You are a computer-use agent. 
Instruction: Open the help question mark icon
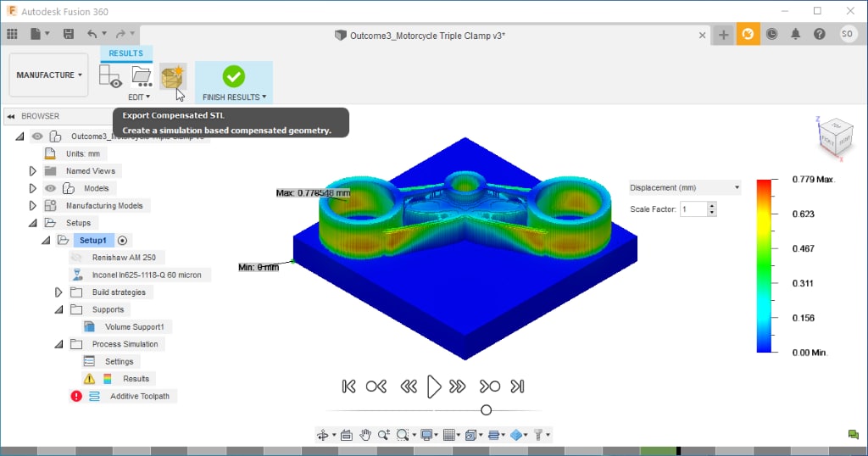tap(820, 34)
